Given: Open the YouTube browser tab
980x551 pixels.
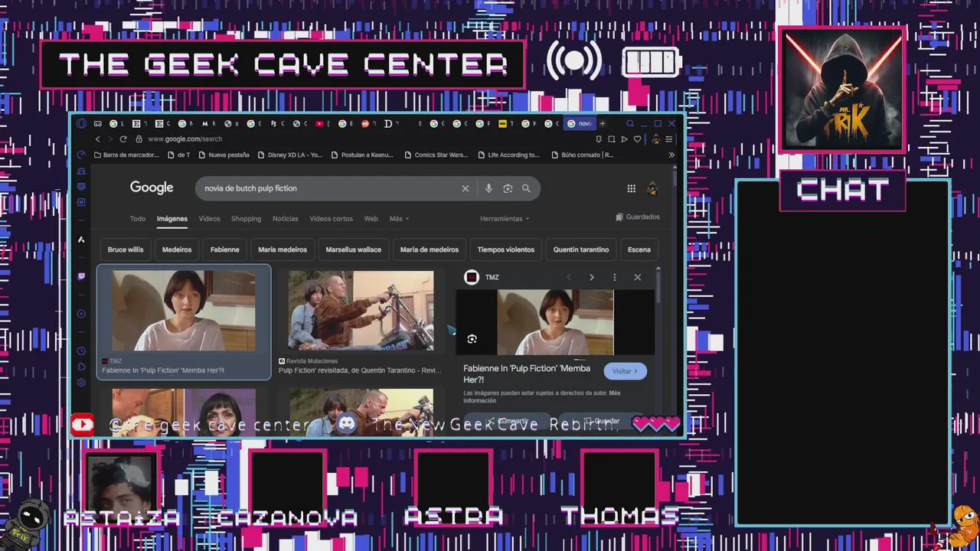Looking at the screenshot, I should [x=319, y=123].
